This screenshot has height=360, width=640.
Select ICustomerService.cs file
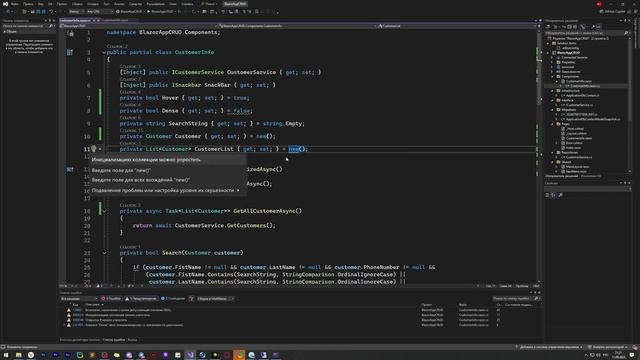(579, 105)
